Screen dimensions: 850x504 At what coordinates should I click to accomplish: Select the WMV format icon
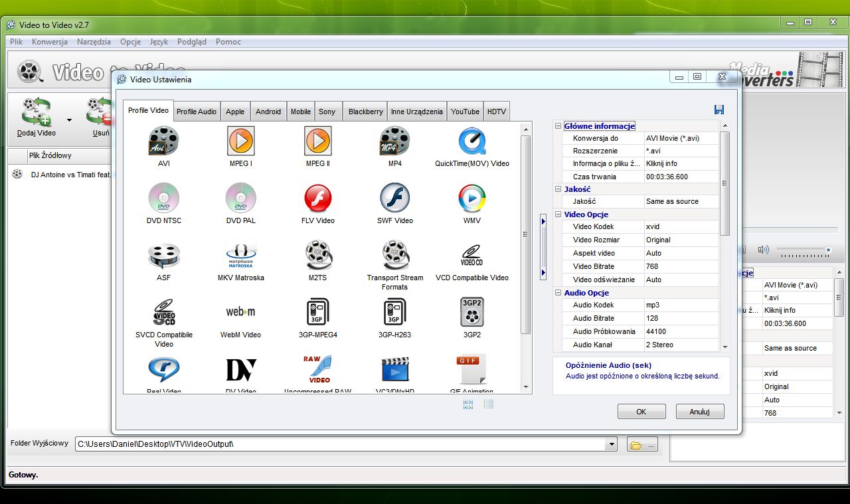coord(472,198)
